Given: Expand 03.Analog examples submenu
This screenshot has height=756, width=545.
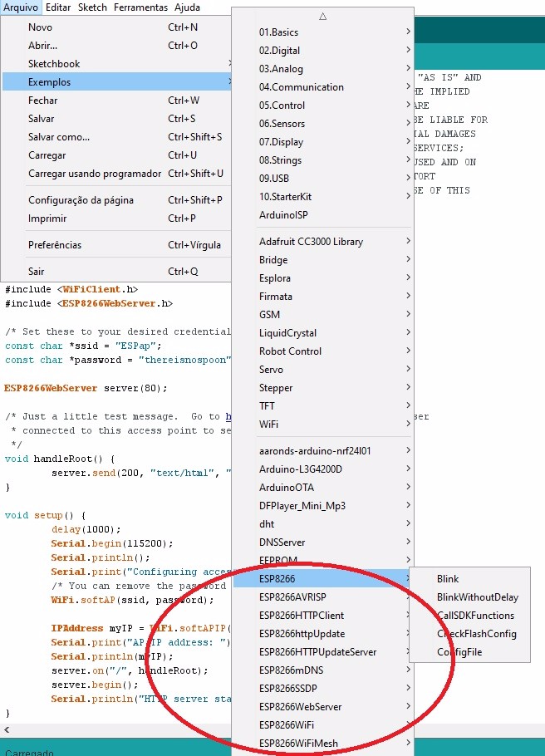Looking at the screenshot, I should coord(322,69).
